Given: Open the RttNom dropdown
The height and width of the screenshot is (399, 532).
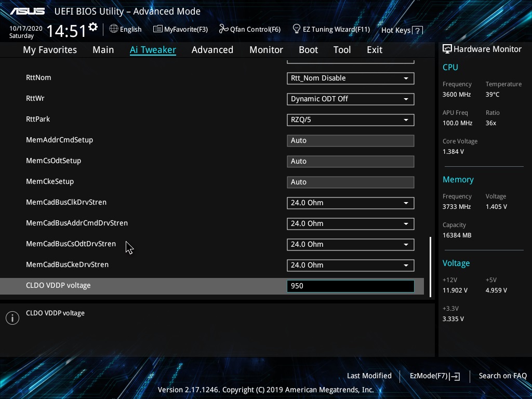Looking at the screenshot, I should [x=351, y=78].
